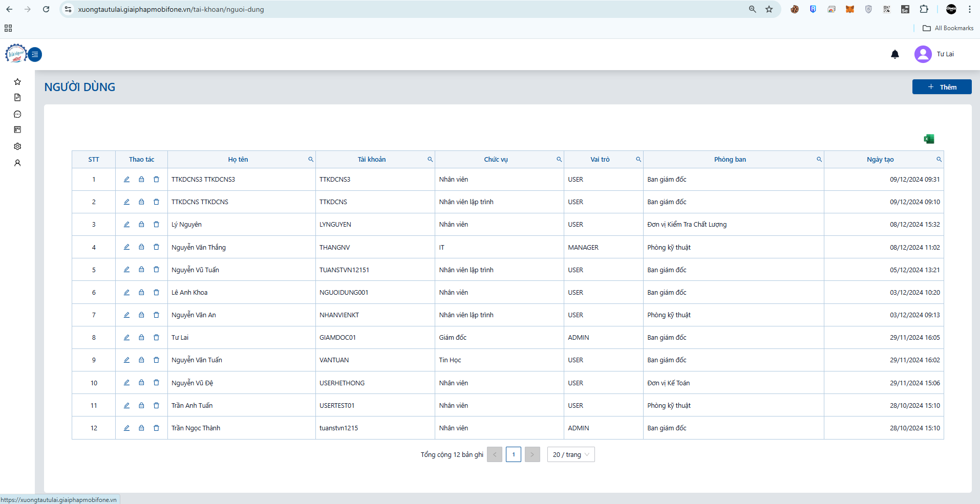Viewport: 980px width, 504px height.
Task: Open the chat bubble sidebar icon
Action: (x=17, y=114)
